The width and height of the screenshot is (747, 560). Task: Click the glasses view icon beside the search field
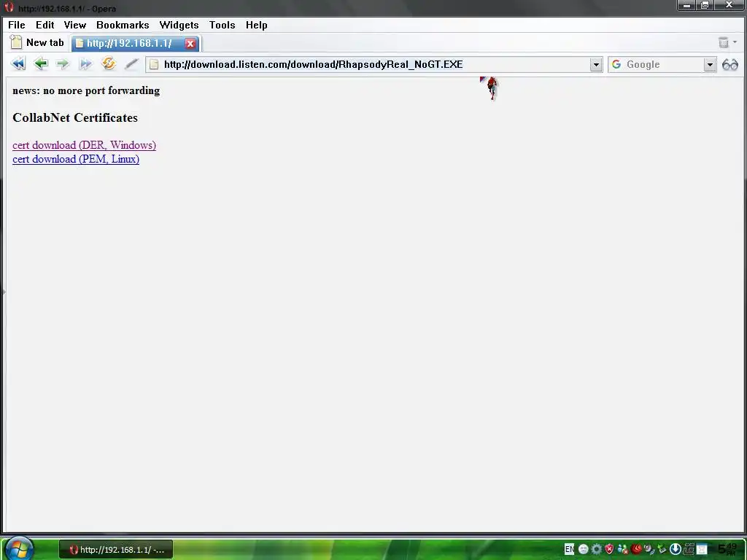pyautogui.click(x=729, y=64)
